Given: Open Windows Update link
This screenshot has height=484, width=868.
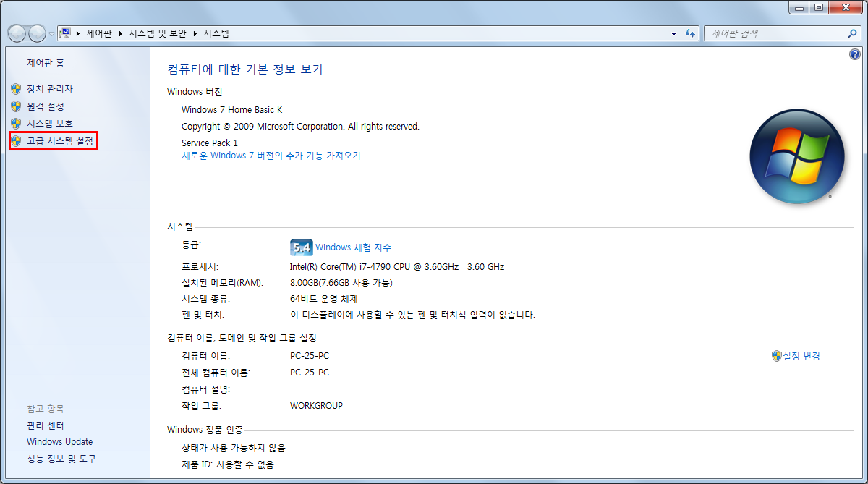Looking at the screenshot, I should (60, 442).
